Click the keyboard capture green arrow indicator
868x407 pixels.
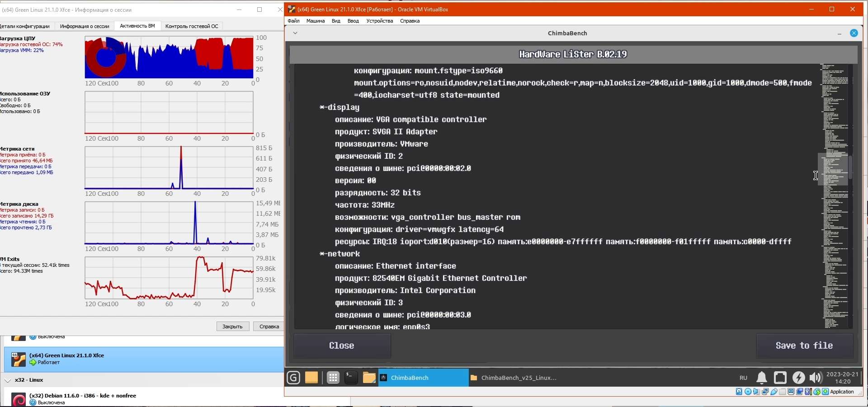click(826, 392)
